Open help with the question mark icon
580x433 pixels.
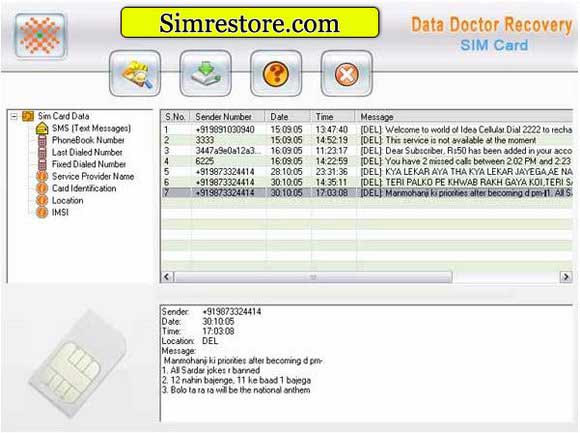pyautogui.click(x=276, y=74)
